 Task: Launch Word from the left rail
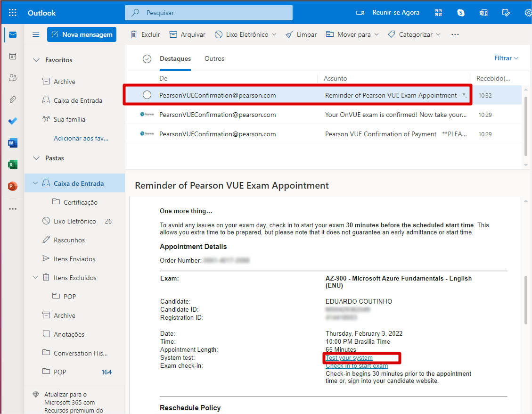coord(13,143)
